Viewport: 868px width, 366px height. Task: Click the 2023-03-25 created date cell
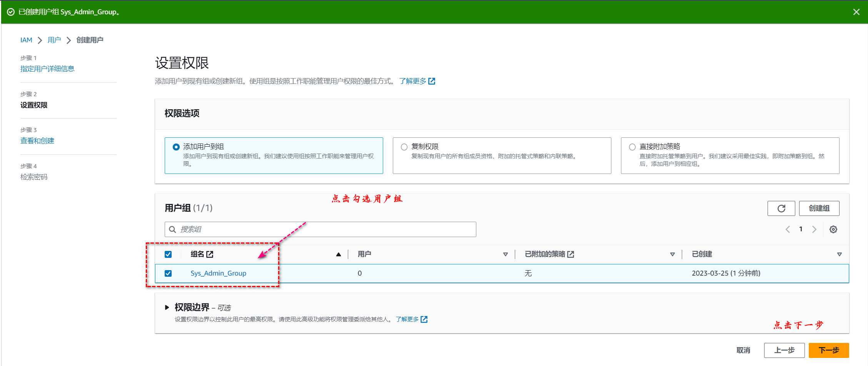726,273
